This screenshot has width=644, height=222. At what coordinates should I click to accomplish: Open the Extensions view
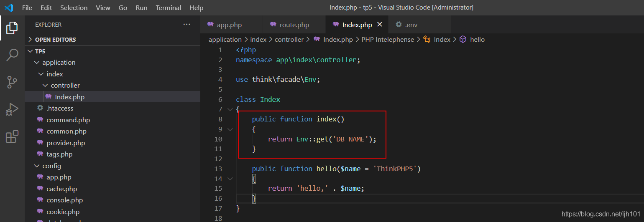point(12,136)
